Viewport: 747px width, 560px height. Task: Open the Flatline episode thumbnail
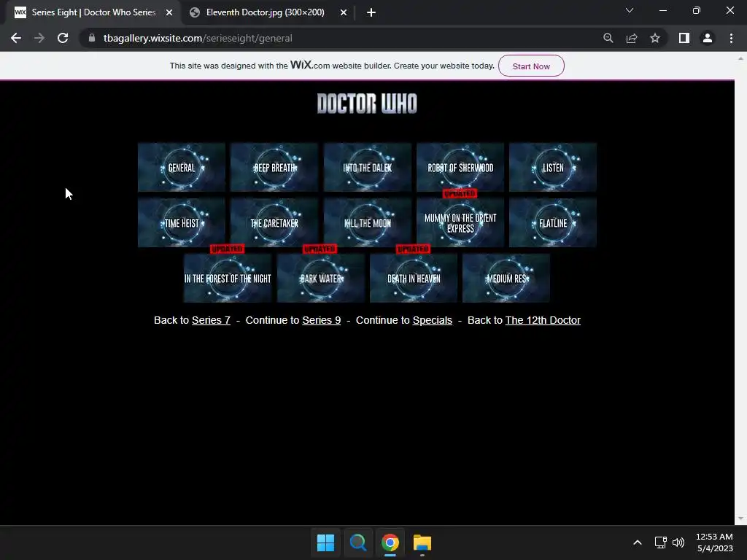tap(553, 223)
